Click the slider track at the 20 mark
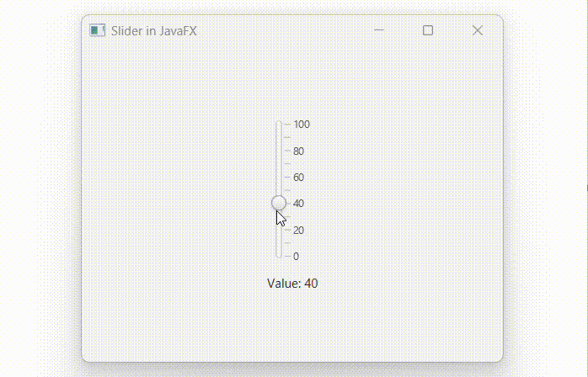588x377 pixels. click(x=279, y=230)
